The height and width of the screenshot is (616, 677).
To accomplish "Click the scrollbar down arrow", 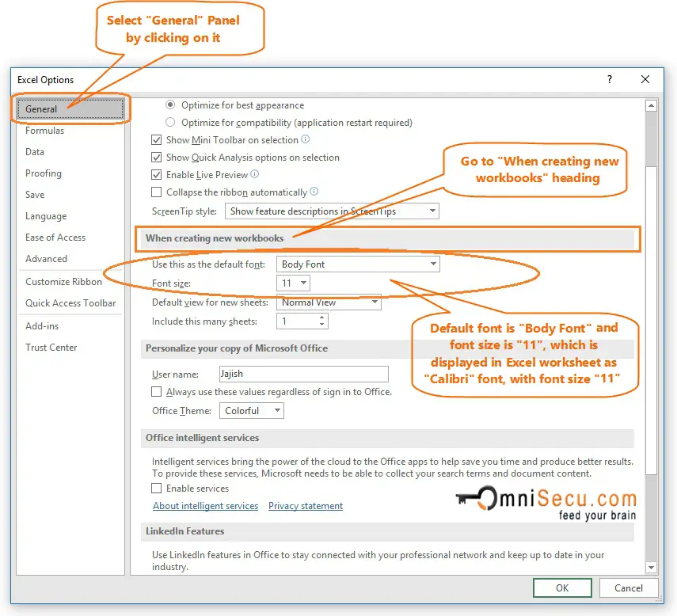I will [x=651, y=567].
